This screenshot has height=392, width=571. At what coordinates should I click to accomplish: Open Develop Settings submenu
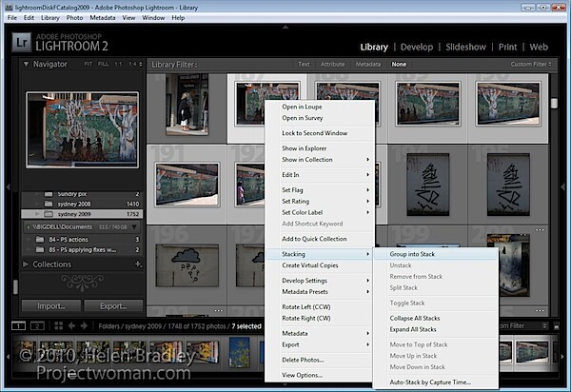coord(321,281)
